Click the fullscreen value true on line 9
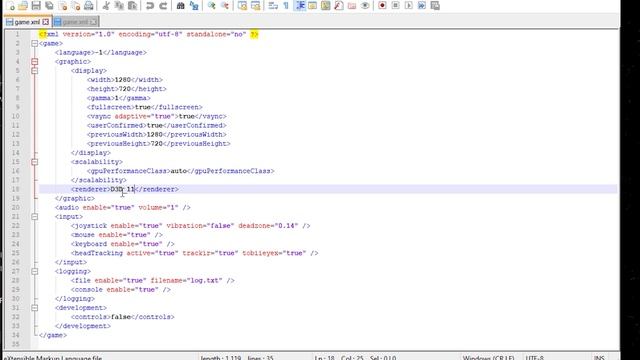 (x=142, y=107)
